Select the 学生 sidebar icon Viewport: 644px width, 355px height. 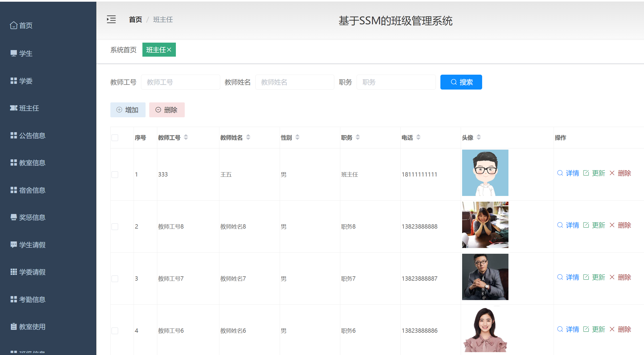pyautogui.click(x=13, y=53)
